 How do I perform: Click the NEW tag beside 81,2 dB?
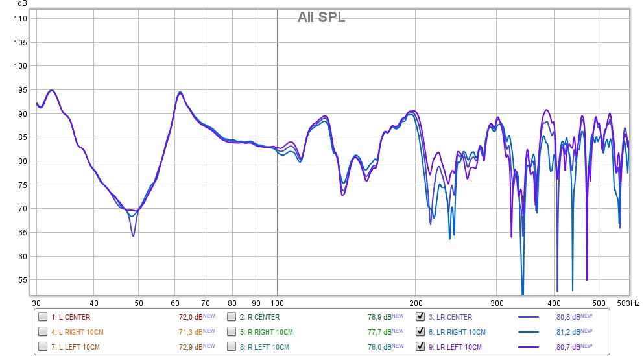click(586, 331)
